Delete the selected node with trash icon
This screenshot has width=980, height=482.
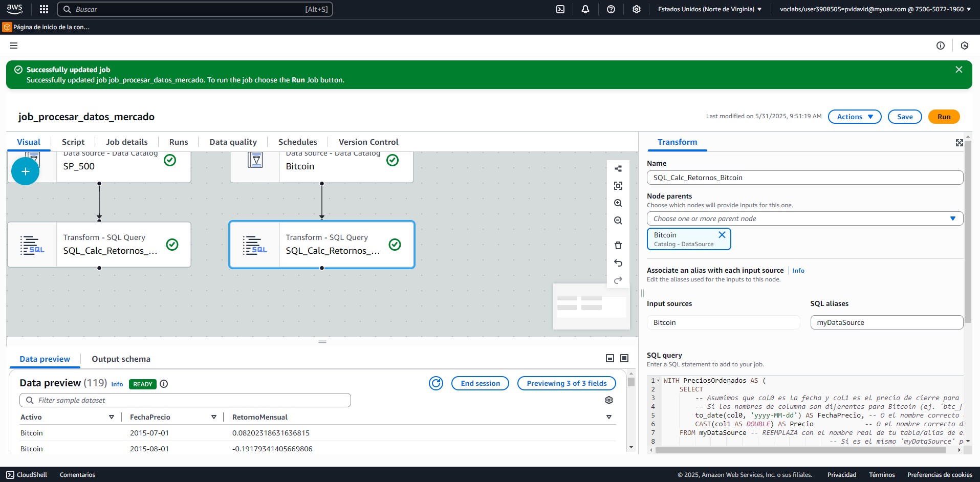[x=618, y=246]
